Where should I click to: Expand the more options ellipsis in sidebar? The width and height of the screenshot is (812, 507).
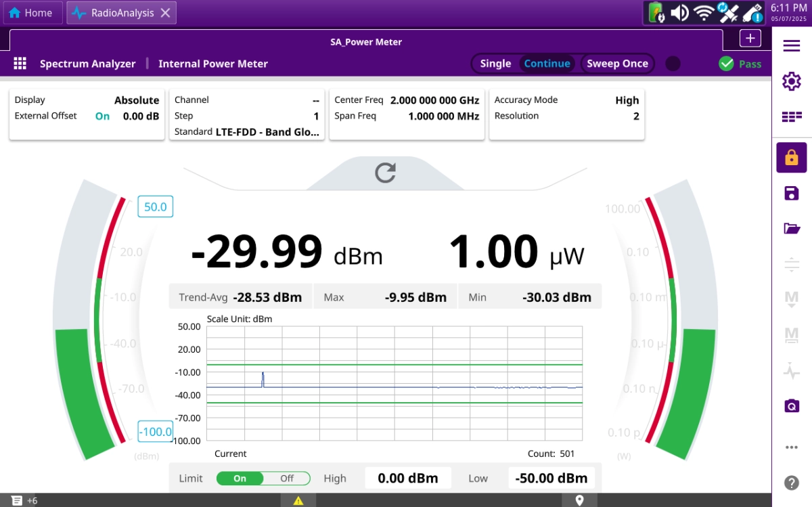click(x=791, y=447)
